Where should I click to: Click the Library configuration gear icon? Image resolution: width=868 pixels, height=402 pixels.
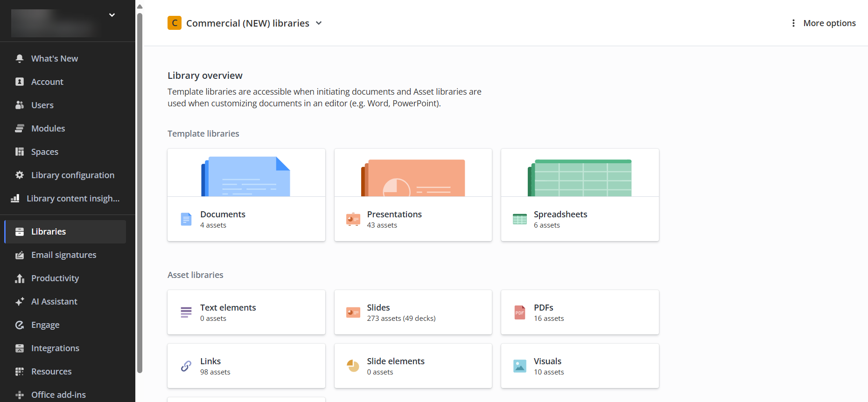point(20,175)
